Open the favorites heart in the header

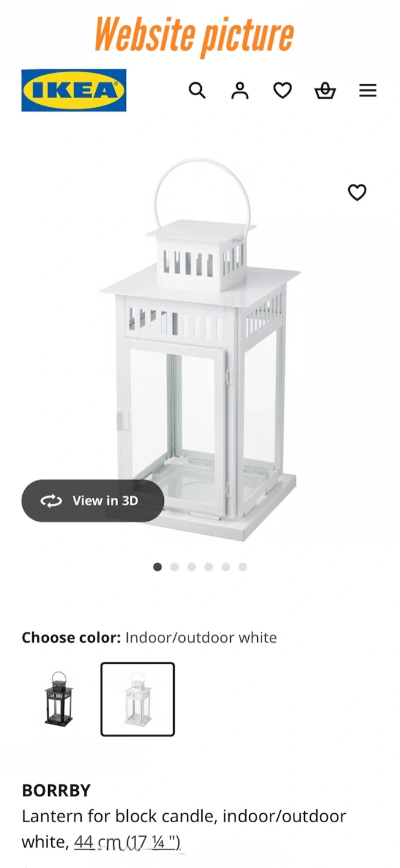pos(283,91)
